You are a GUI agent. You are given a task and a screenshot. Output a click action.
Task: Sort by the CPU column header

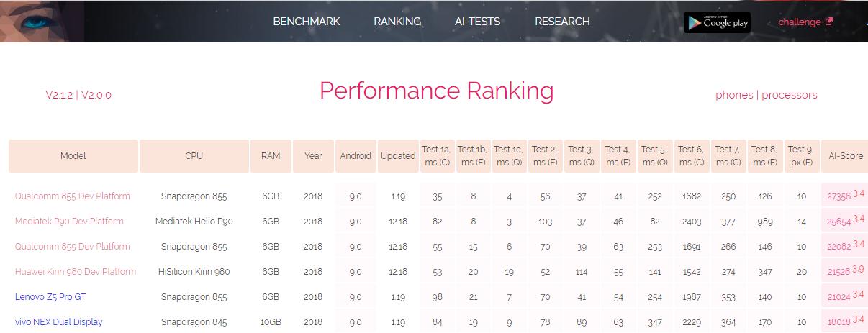click(194, 156)
